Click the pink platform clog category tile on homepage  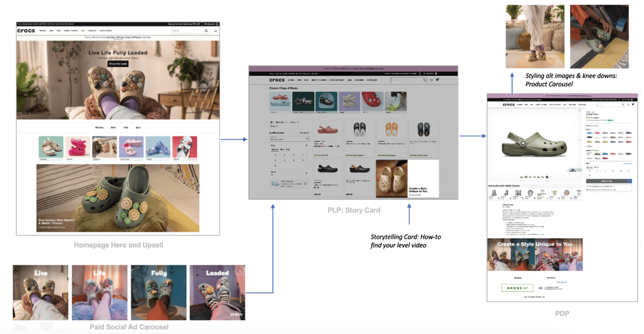[x=78, y=147]
